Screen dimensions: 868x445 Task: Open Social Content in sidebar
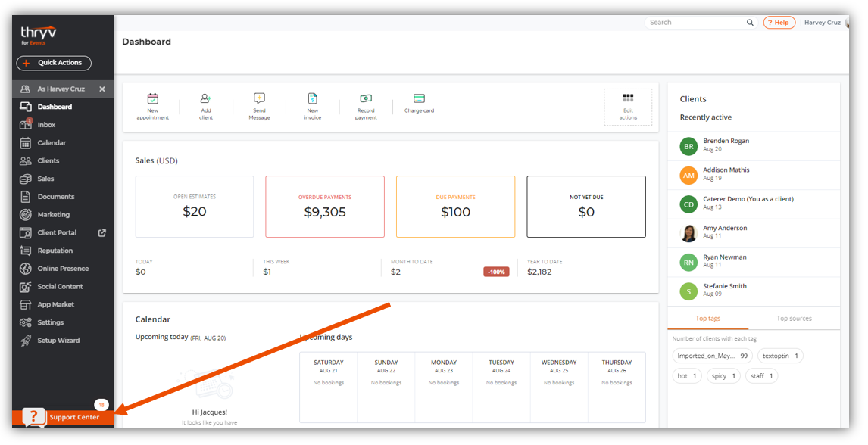click(60, 286)
